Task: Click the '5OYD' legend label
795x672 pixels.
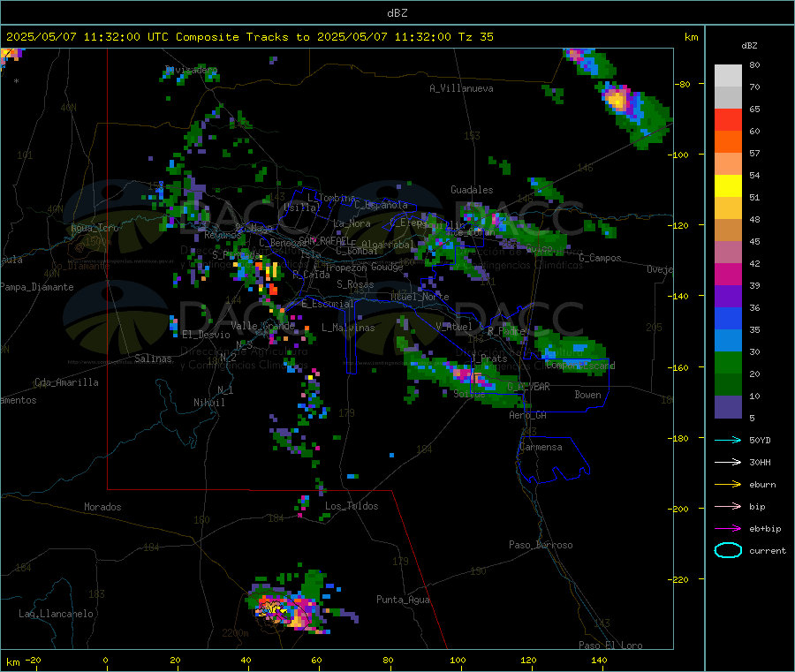Action: click(x=760, y=440)
